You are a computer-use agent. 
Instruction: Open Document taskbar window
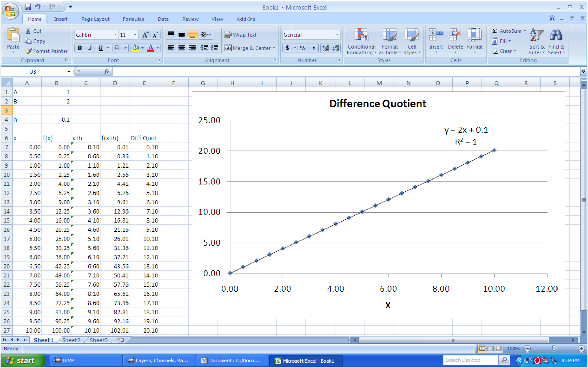click(x=232, y=361)
